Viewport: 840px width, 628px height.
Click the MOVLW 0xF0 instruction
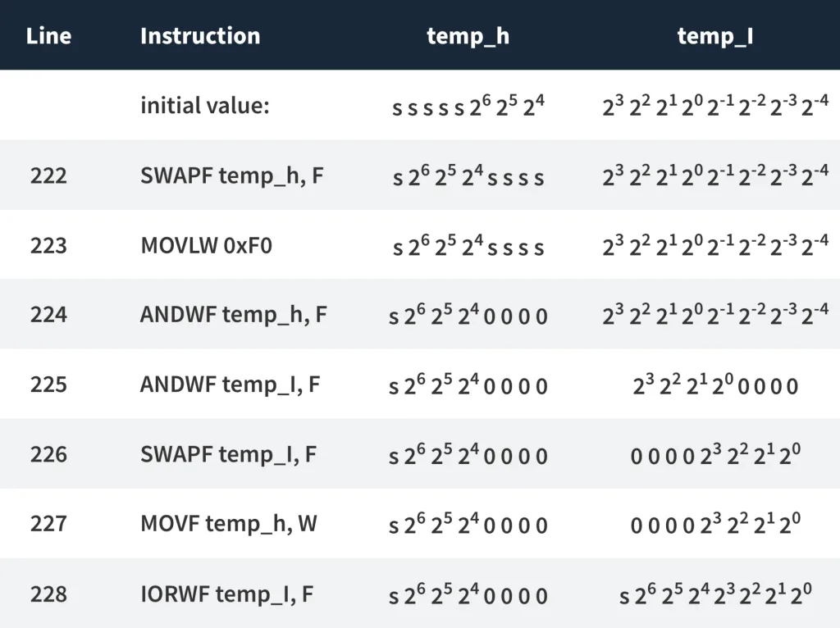coord(206,245)
